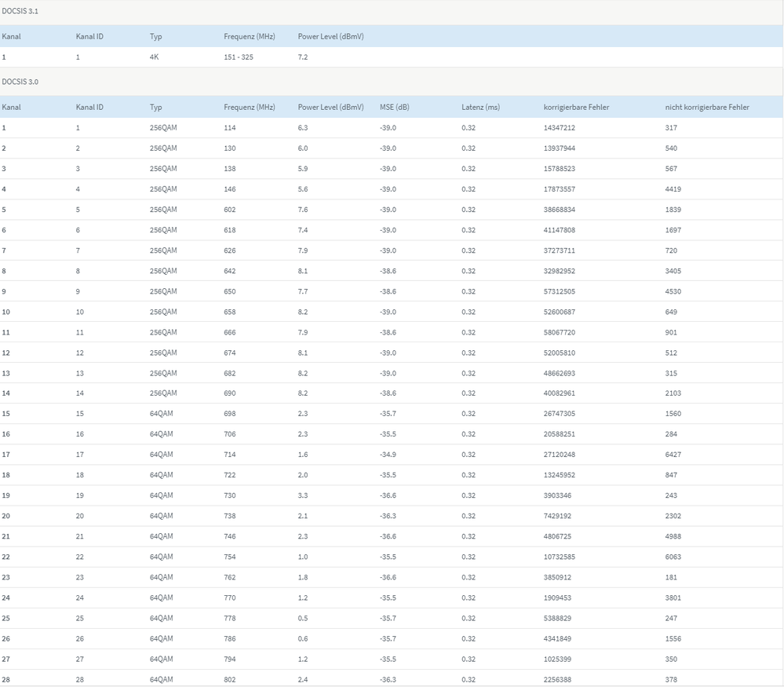Image resolution: width=784 pixels, height=687 pixels.
Task: Select the nicht korrigierbare Fehler column header
Action: tap(706, 107)
